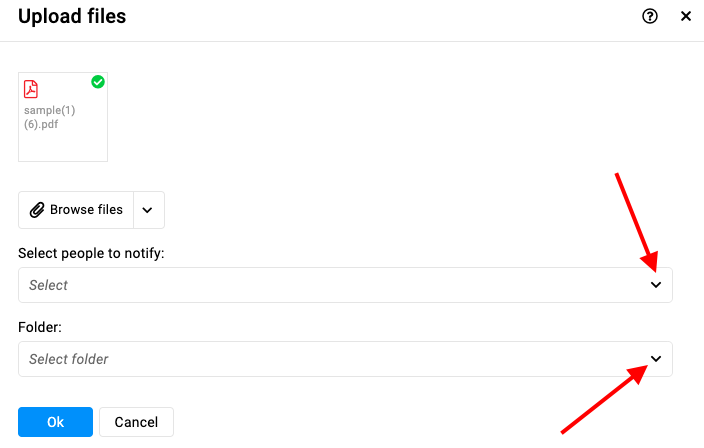Click the paperclip icon in Browse files

pos(37,210)
